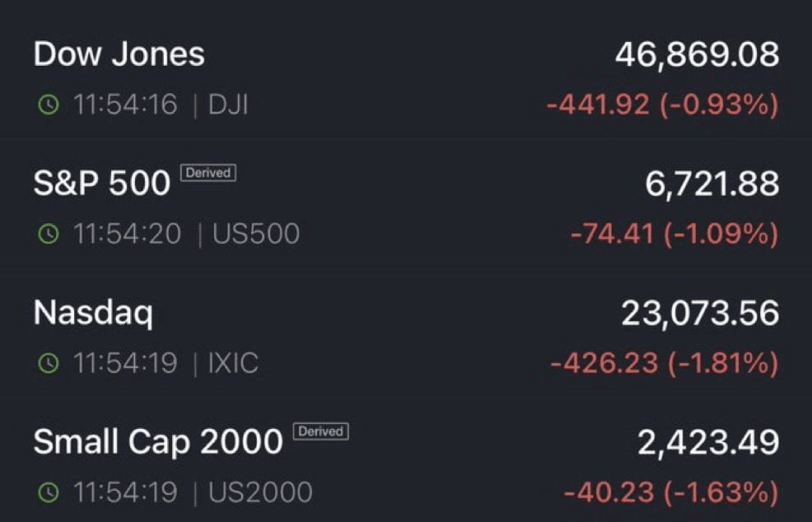Open the Small Cap 2000 index

(157, 442)
